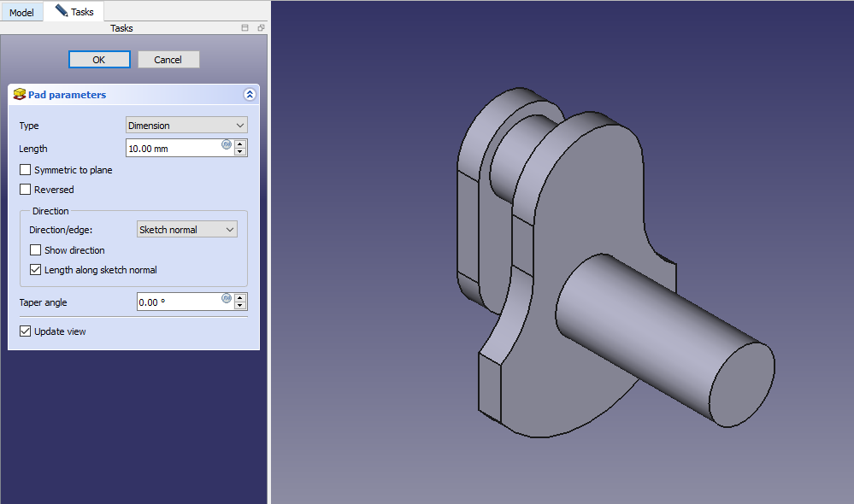This screenshot has height=504, width=854.
Task: Cancel the pad operation
Action: 168,60
